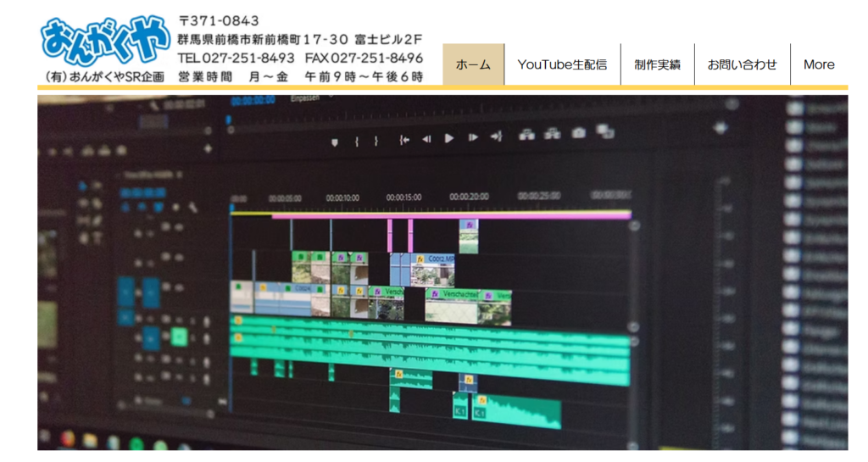The image size is (868, 462).
Task: Go to the YouTube生配信 page
Action: (x=562, y=64)
